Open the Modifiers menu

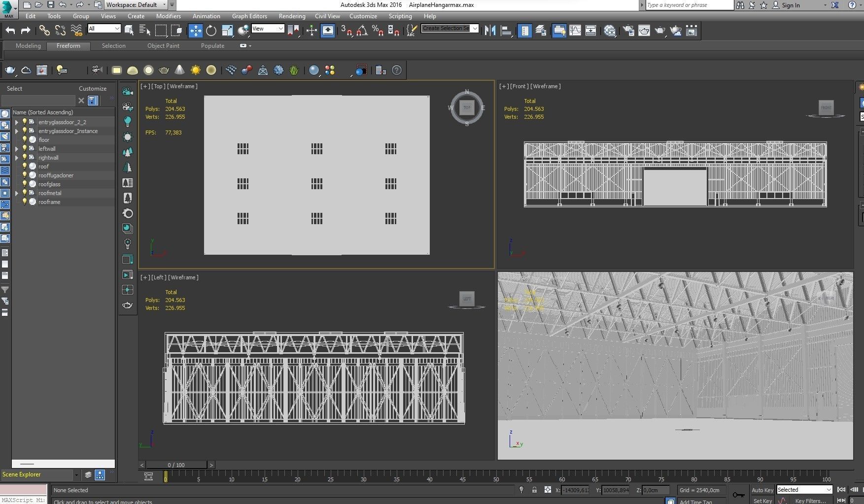[168, 16]
